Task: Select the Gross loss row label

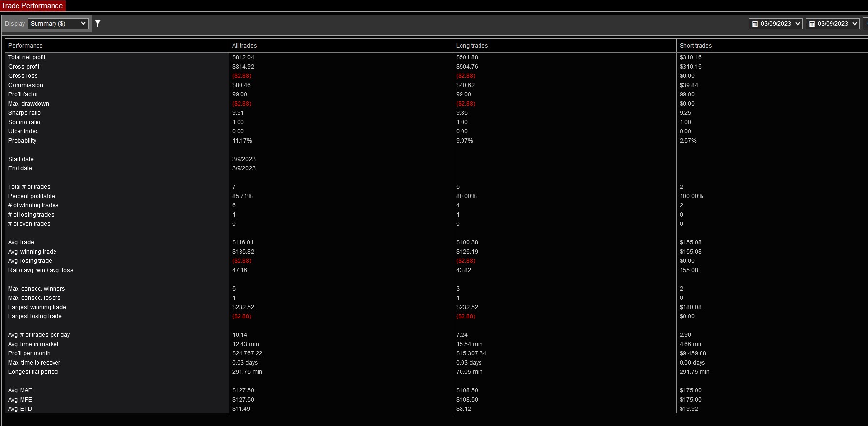Action: coord(23,76)
